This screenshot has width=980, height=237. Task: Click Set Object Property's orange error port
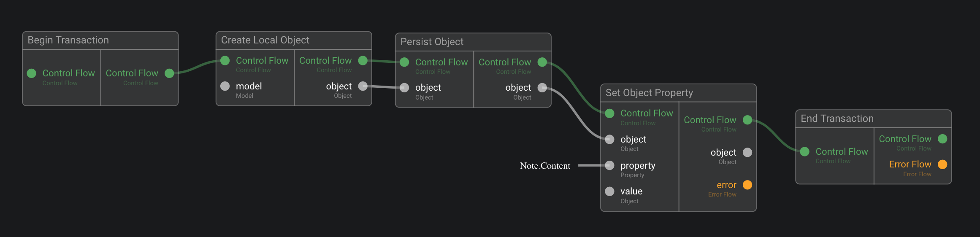[747, 185]
